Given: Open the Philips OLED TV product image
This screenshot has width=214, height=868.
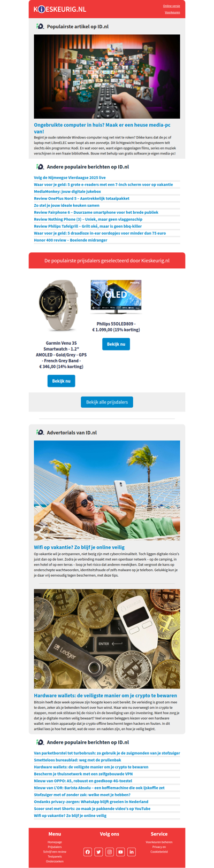Looking at the screenshot, I should coord(116,297).
